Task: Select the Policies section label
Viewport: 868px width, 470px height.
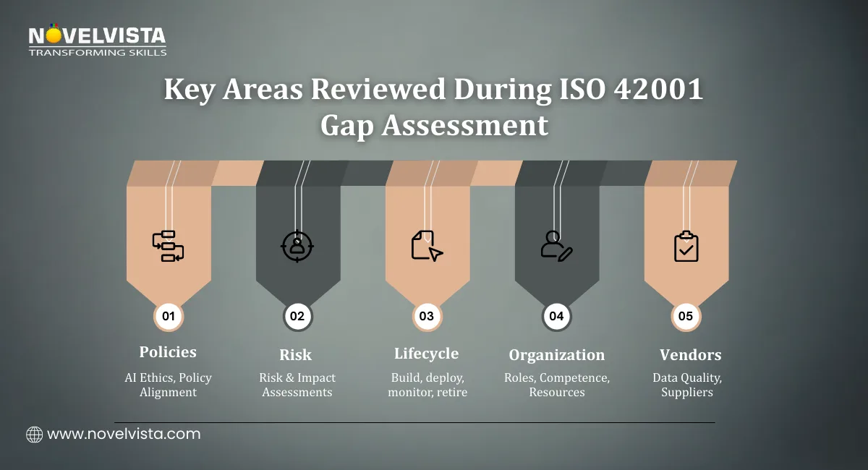Action: 168,353
